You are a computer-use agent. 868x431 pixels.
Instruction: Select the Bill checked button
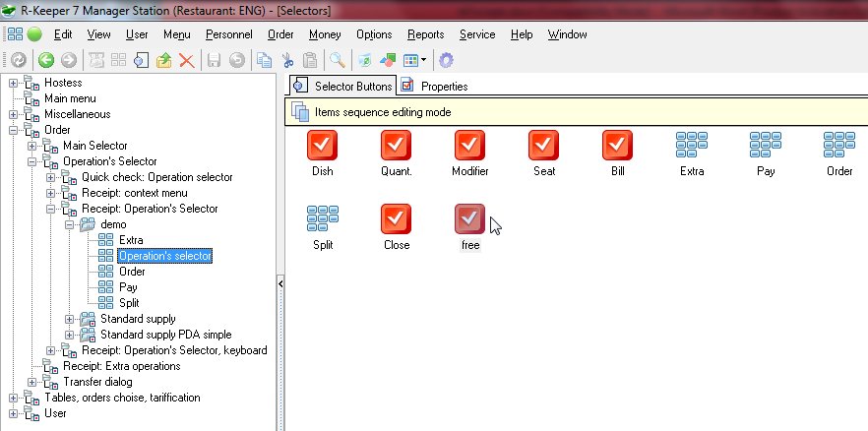coord(617,145)
